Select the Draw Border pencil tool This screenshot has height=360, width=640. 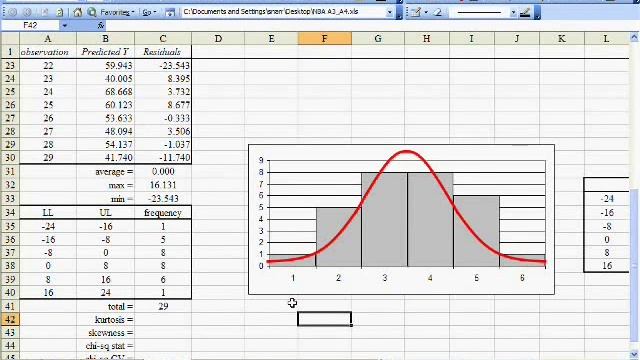[x=416, y=12]
